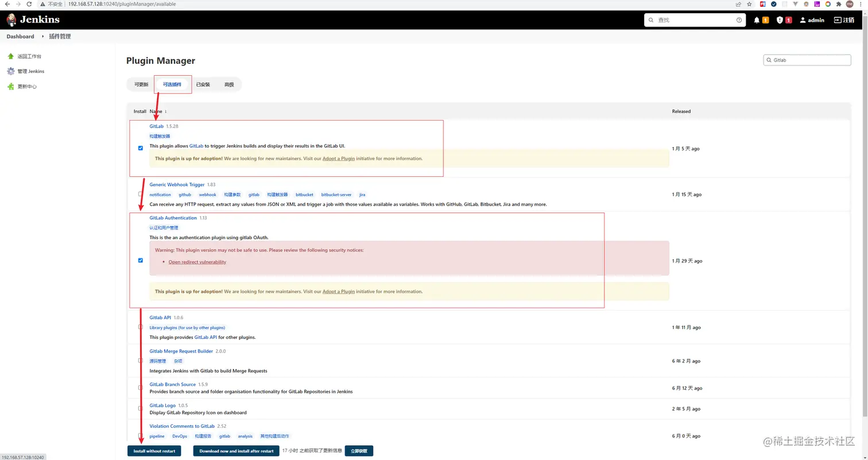This screenshot has width=868, height=460.
Task: Click the DevOps tag label
Action: [x=180, y=436]
